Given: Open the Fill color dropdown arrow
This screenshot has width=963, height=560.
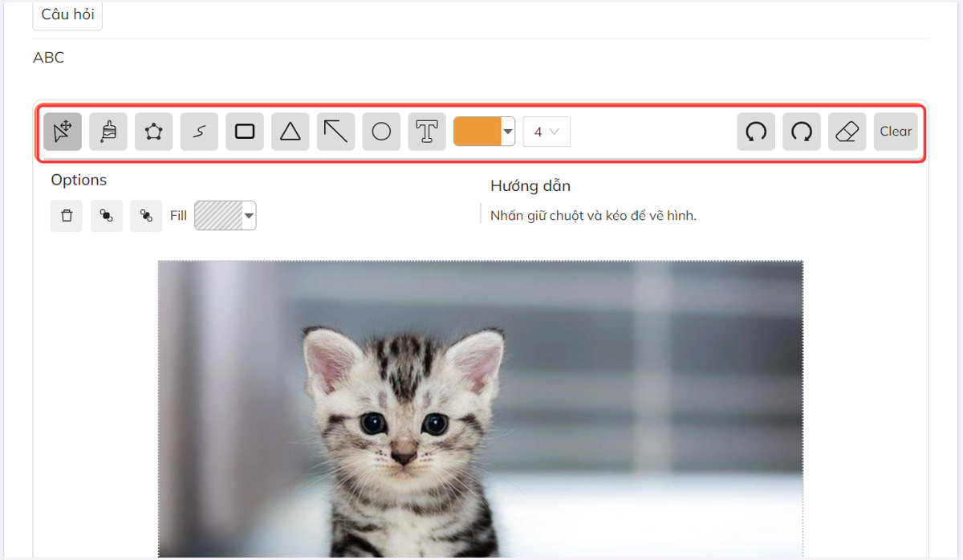Looking at the screenshot, I should coord(250,216).
